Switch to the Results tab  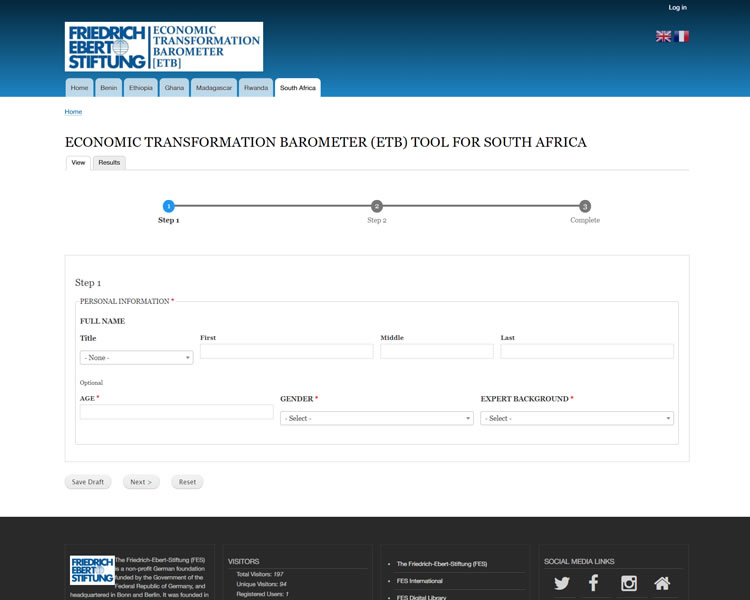(109, 163)
